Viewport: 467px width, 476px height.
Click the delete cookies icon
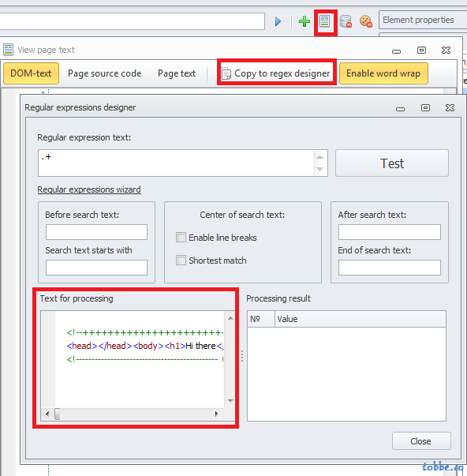[x=366, y=21]
